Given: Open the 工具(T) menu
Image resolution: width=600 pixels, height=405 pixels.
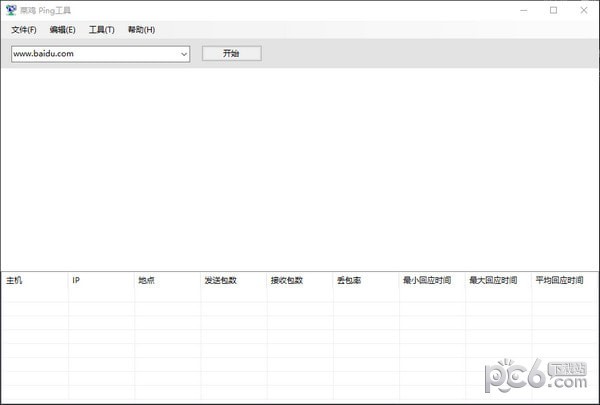Looking at the screenshot, I should [101, 30].
